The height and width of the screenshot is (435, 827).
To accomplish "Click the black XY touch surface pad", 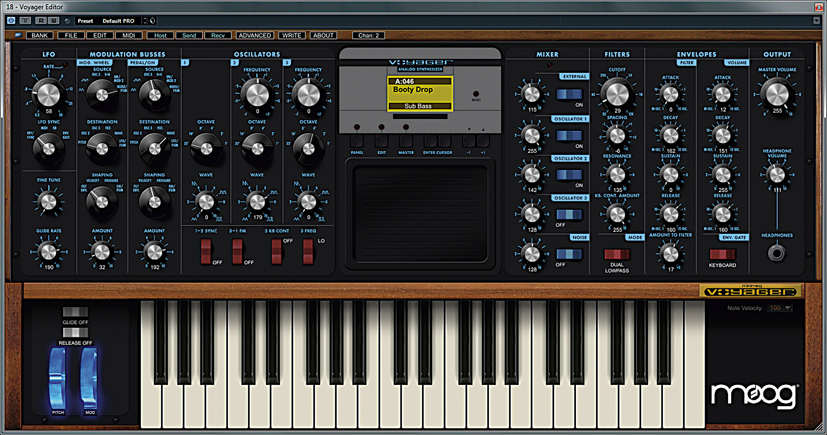I will click(x=420, y=212).
